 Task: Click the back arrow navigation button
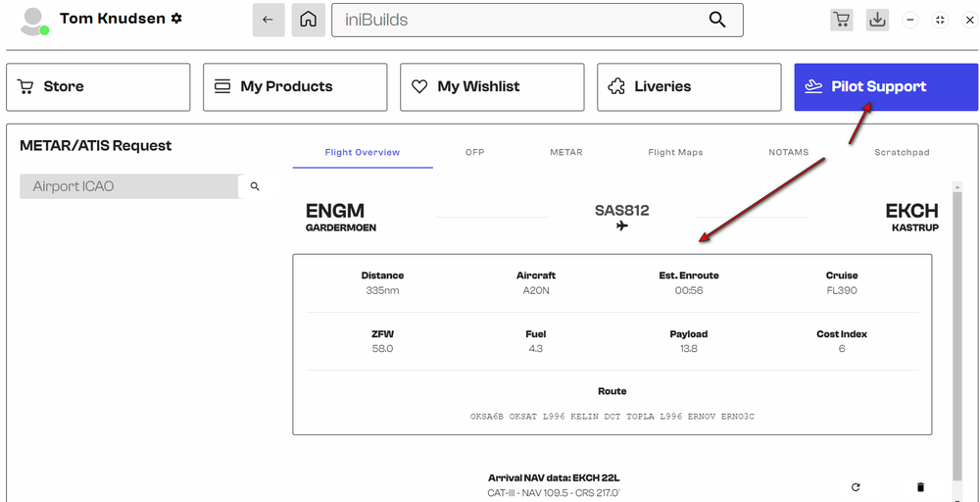pyautogui.click(x=268, y=20)
